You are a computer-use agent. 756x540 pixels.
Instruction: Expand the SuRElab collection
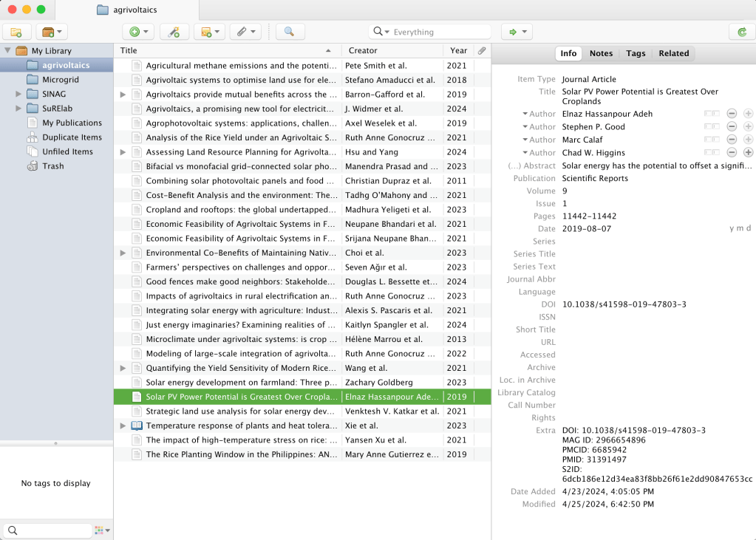pyautogui.click(x=18, y=109)
